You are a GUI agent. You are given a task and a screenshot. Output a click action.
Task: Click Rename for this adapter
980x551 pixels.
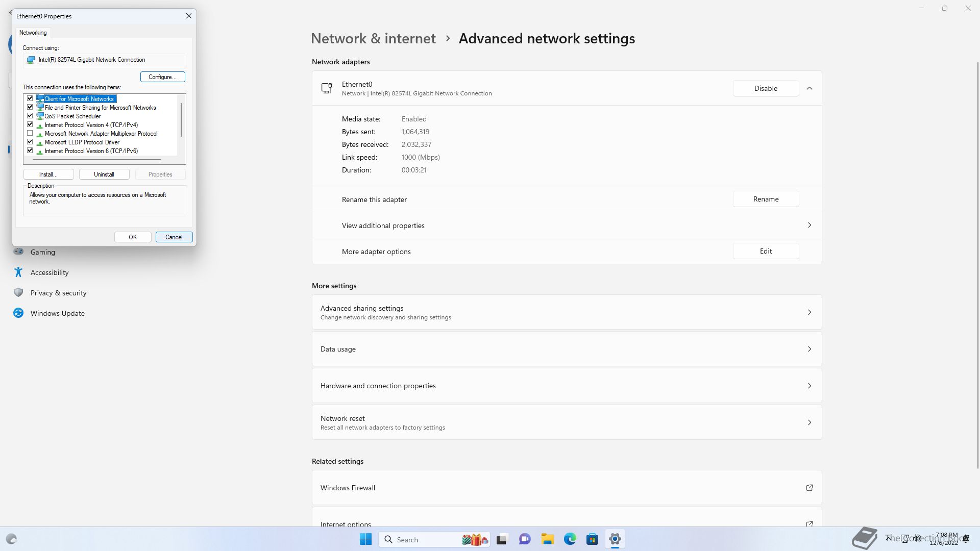point(766,199)
